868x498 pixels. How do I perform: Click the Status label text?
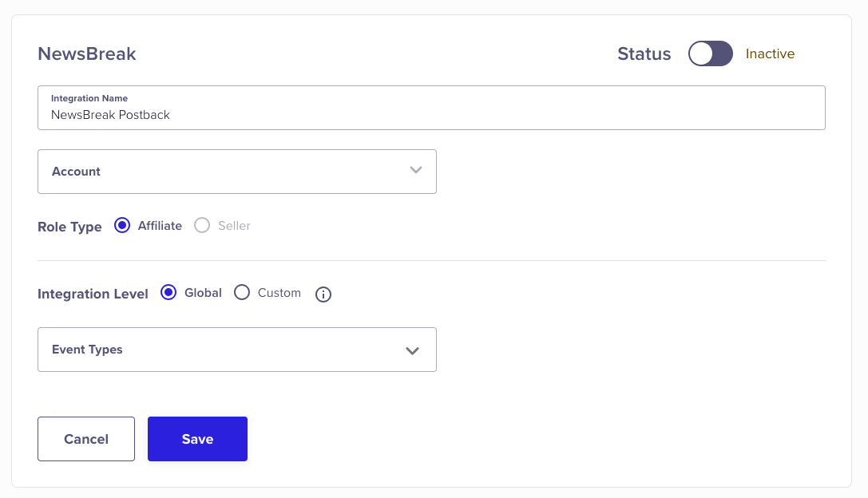644,54
